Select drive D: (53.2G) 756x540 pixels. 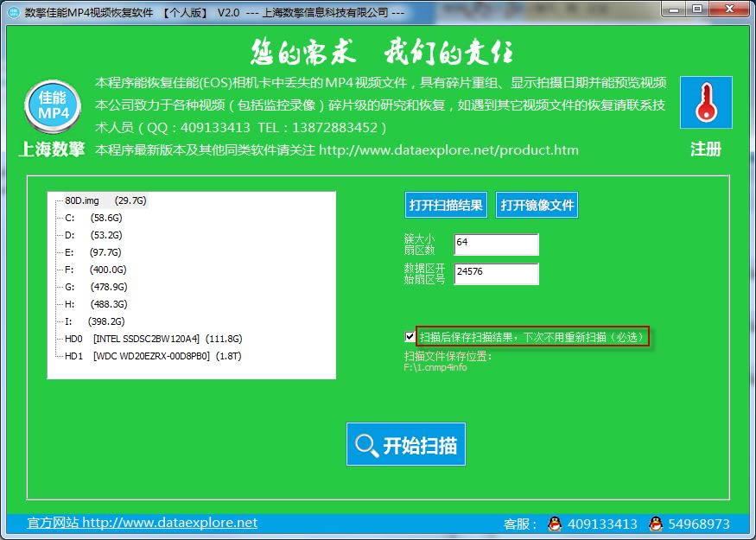(93, 235)
